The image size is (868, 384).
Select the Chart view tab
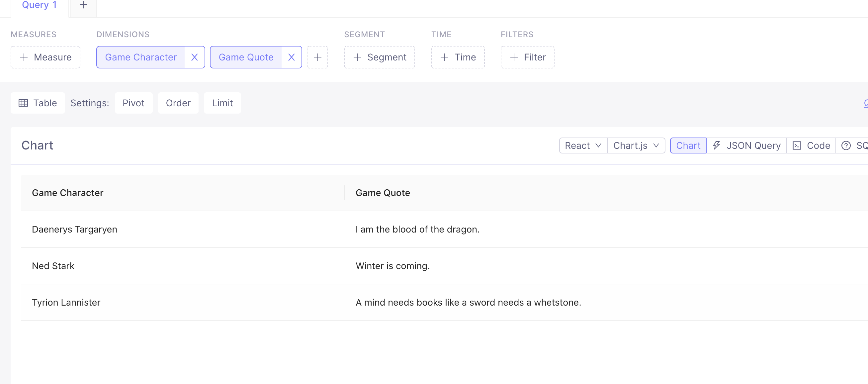688,145
